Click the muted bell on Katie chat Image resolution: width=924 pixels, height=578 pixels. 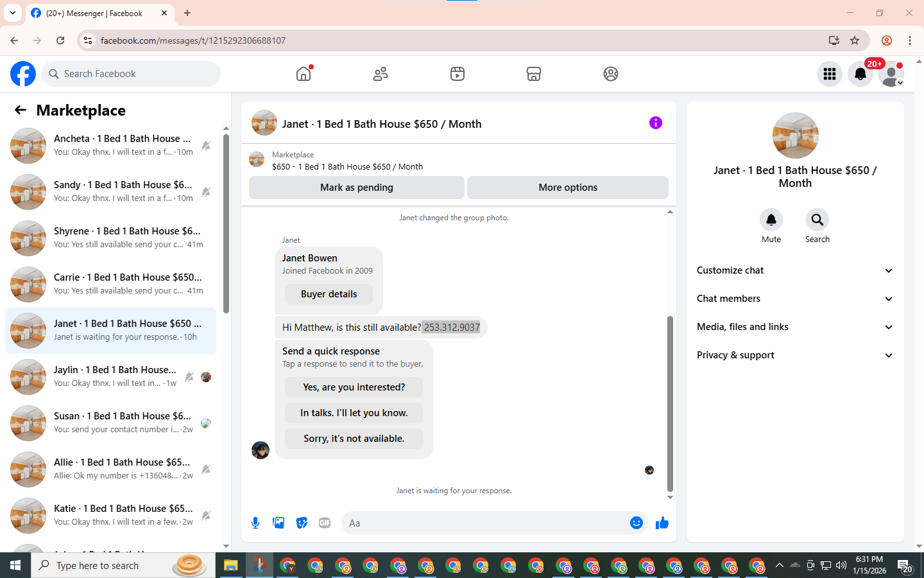point(206,516)
